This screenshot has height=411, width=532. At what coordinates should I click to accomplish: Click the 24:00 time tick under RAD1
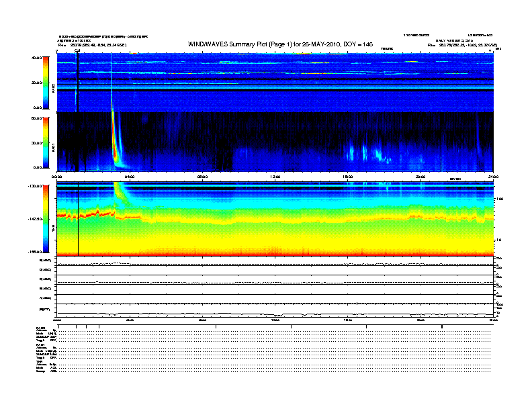(x=493, y=177)
